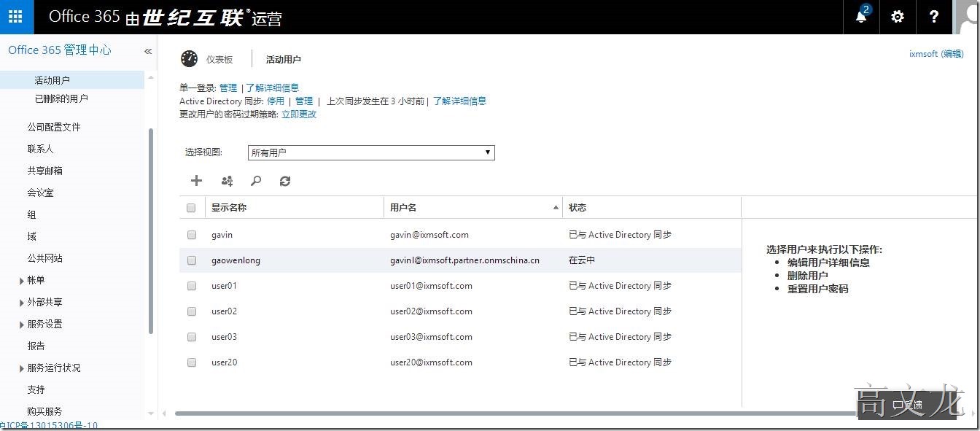Screen dimensions: 980x431
Task: Click the horizontal scrollbar at bottom
Action: pyautogui.click(x=514, y=413)
